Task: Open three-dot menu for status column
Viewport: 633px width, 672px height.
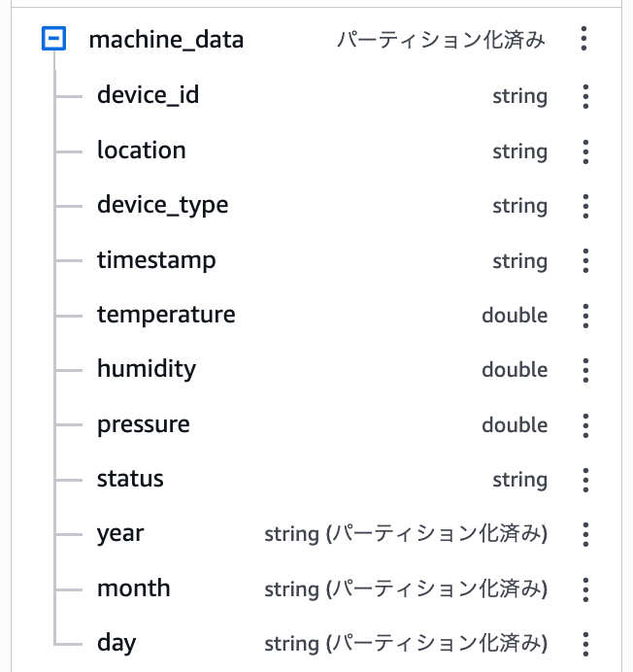Action: [x=584, y=480]
